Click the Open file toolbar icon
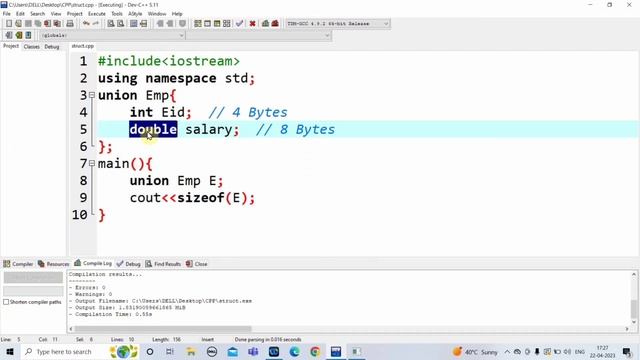The width and height of the screenshot is (640, 360). click(18, 24)
